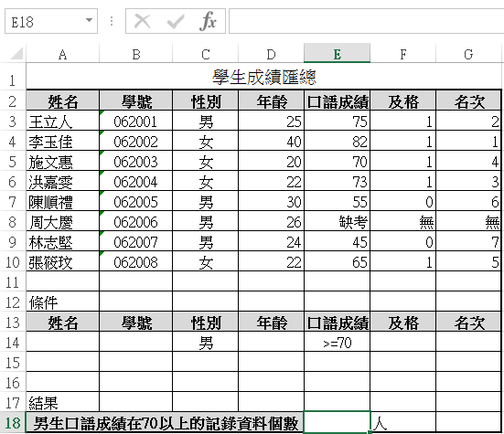
Task: Select the name cell 洪嘉雯
Action: tap(63, 181)
